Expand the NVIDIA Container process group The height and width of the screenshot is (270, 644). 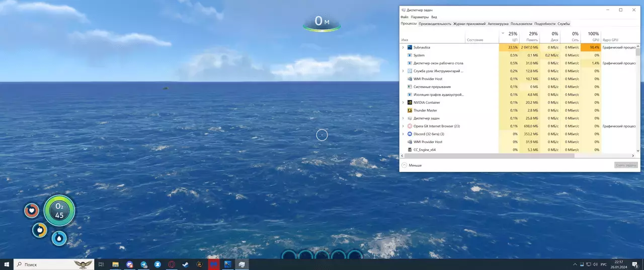pyautogui.click(x=403, y=102)
